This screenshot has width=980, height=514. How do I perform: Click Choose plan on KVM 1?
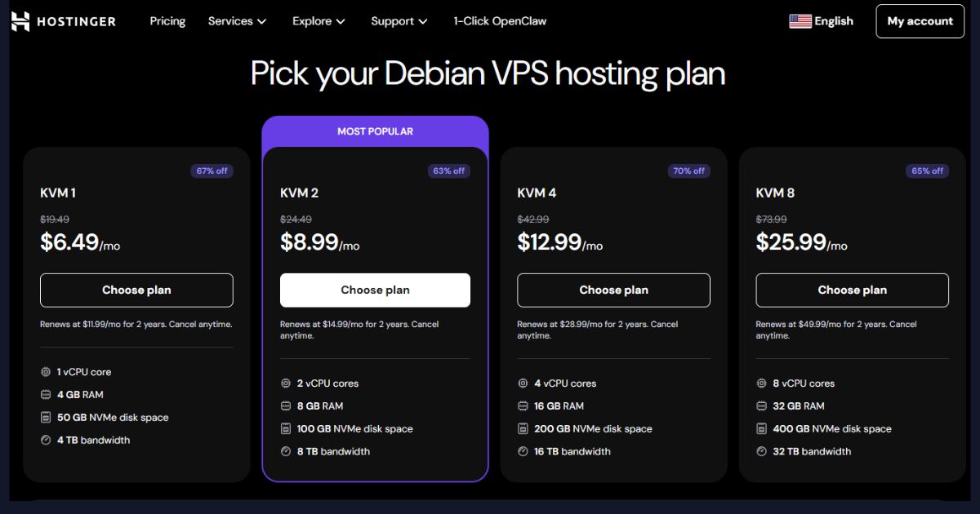(x=136, y=290)
